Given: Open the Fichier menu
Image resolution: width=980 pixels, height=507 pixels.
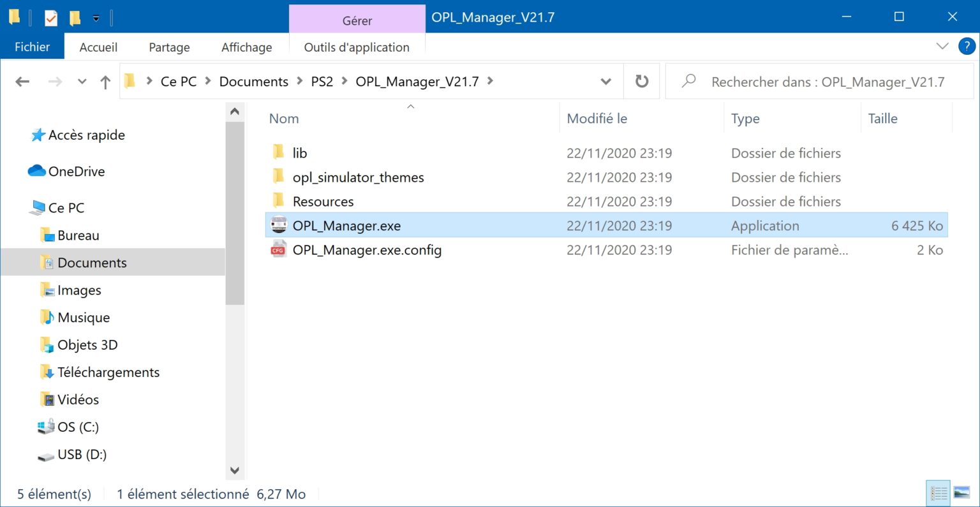Looking at the screenshot, I should [x=32, y=47].
